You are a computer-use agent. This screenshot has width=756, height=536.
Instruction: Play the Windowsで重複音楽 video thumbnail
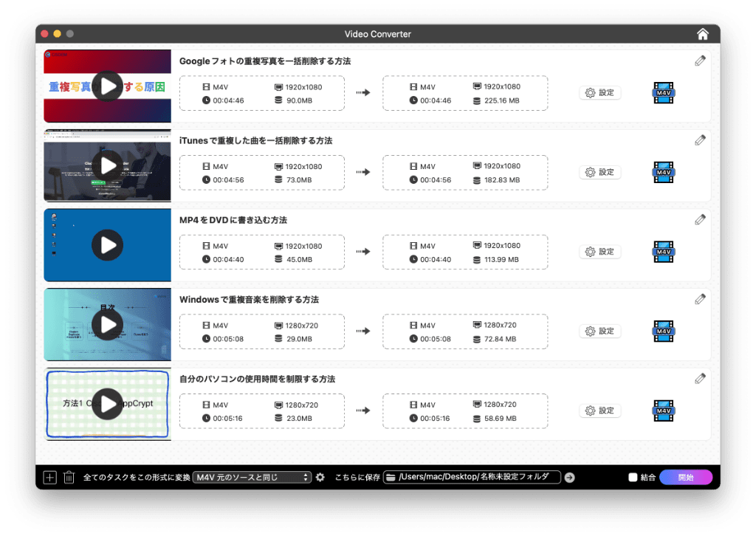tap(108, 325)
